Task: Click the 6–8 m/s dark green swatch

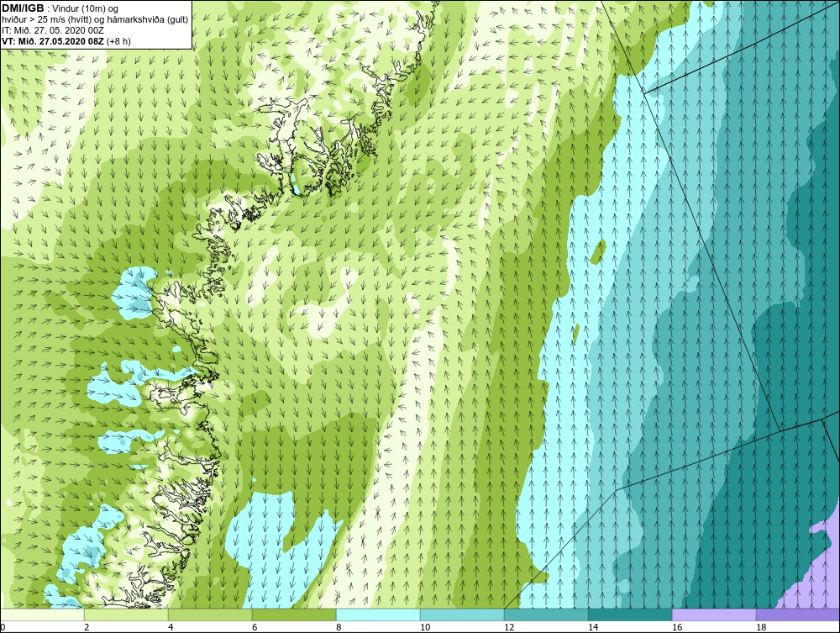Action: coord(294,615)
